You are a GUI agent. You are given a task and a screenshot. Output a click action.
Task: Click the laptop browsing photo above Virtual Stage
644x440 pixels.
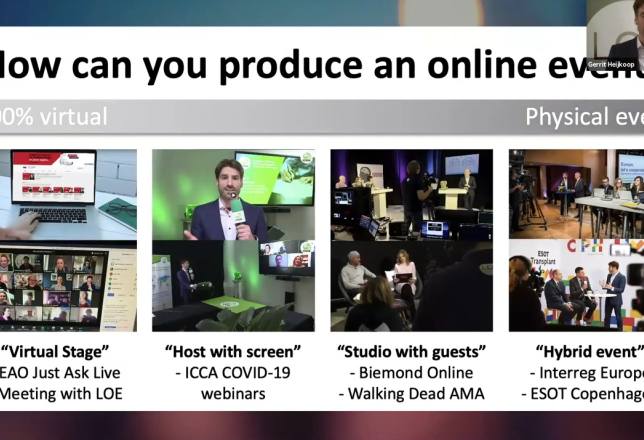tap(68, 195)
